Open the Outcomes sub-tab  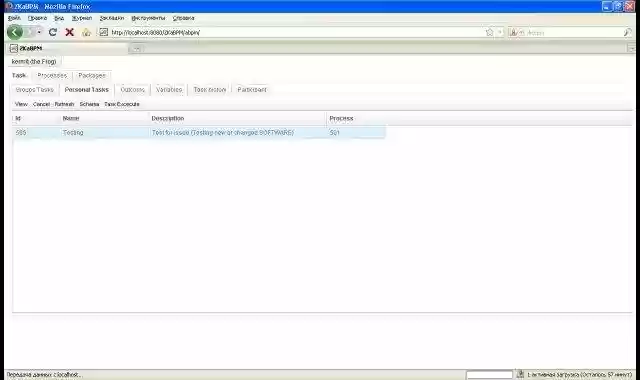(132, 90)
